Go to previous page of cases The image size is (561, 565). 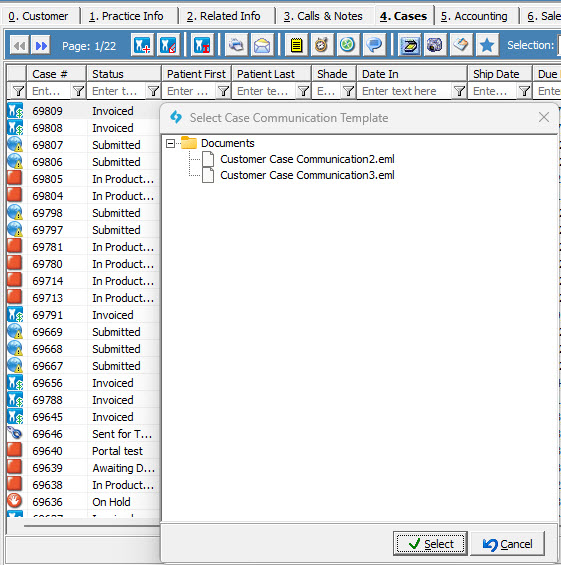coord(19,46)
